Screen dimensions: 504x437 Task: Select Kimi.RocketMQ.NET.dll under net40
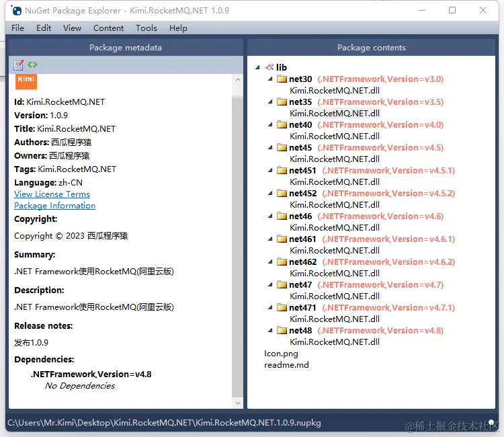point(335,136)
